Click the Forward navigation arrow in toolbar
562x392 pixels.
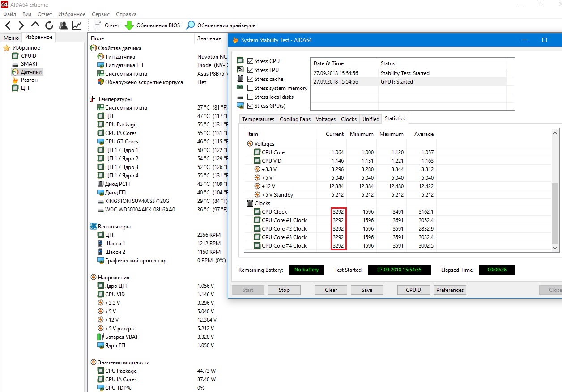pos(21,25)
